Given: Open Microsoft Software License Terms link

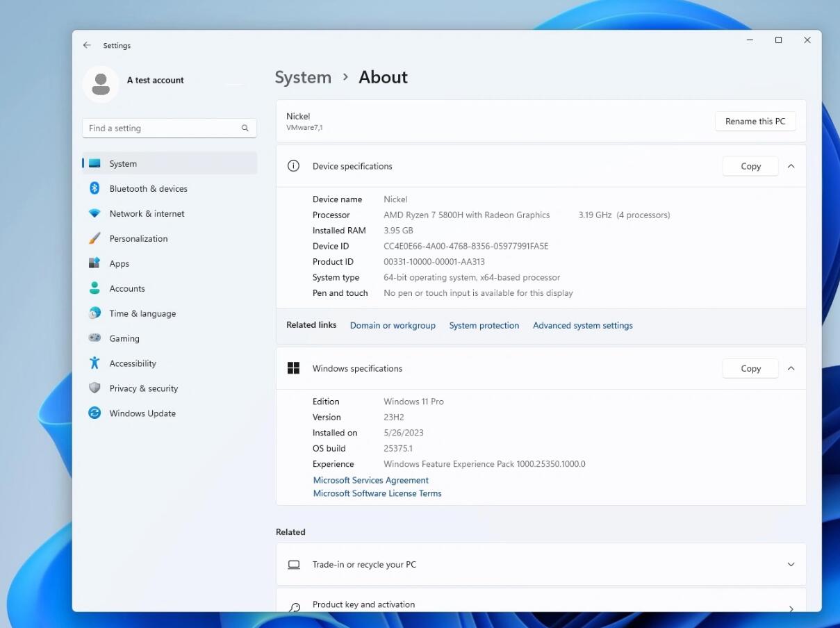Looking at the screenshot, I should (x=377, y=493).
